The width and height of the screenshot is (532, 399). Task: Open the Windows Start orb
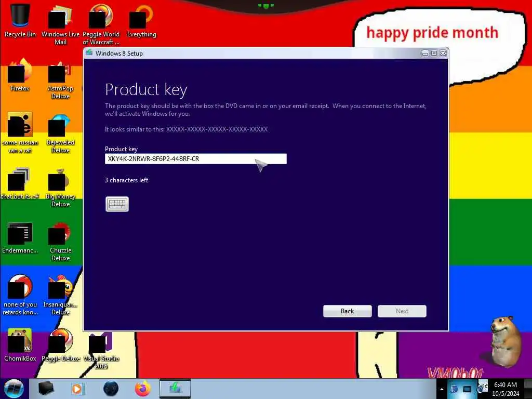coord(14,389)
